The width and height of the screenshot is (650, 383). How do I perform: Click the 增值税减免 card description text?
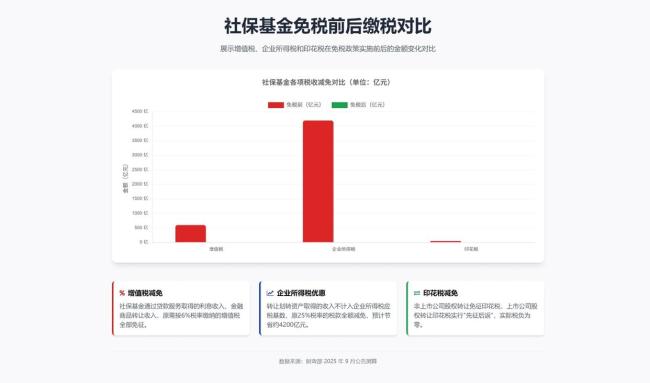tap(182, 315)
